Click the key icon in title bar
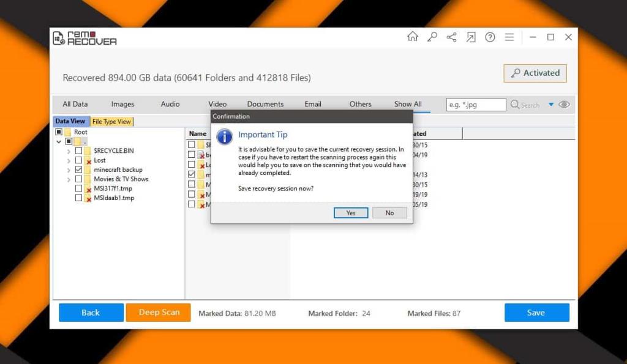Image resolution: width=627 pixels, height=364 pixels. 432,37
